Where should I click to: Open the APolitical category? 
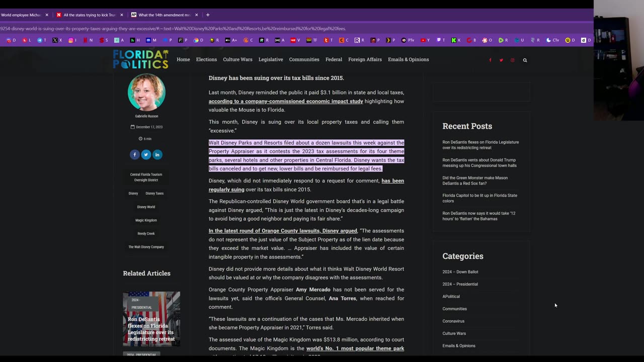451,297
